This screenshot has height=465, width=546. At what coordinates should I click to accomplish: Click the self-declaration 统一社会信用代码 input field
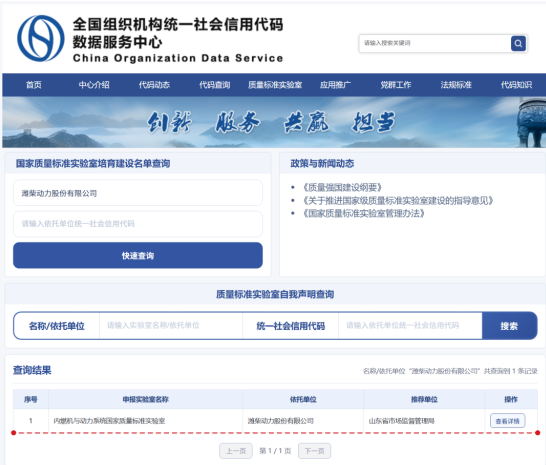click(x=410, y=326)
